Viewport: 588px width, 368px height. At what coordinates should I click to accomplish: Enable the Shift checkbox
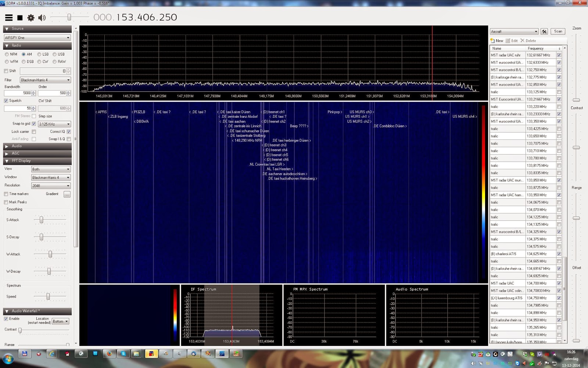click(6, 71)
